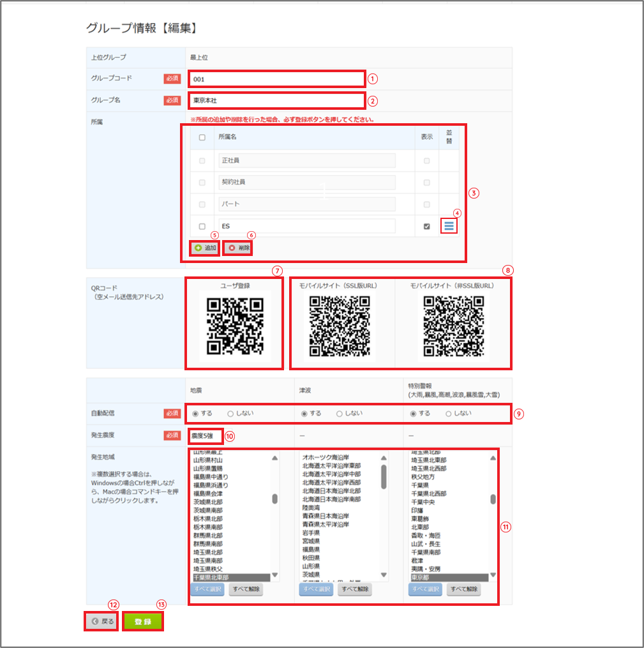Click the scrollbar thumb of the 津波 region list
Image resolution: width=644 pixels, height=648 pixels.
pos(384,477)
